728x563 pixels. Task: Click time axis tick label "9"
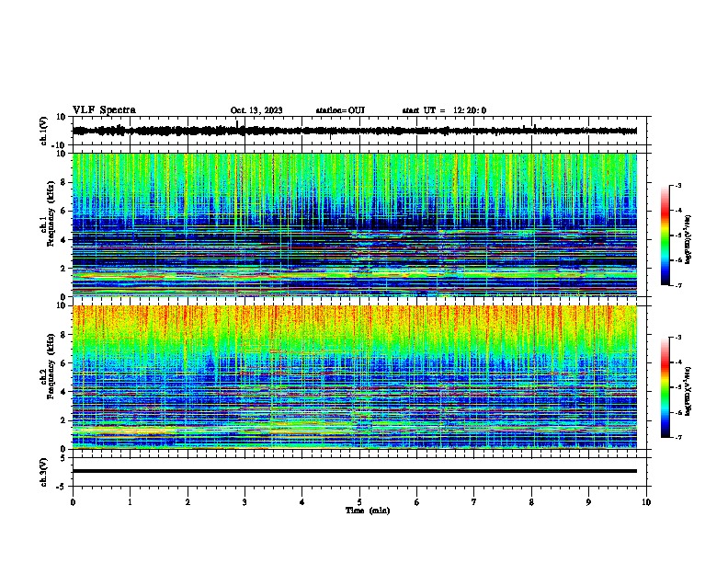588,502
